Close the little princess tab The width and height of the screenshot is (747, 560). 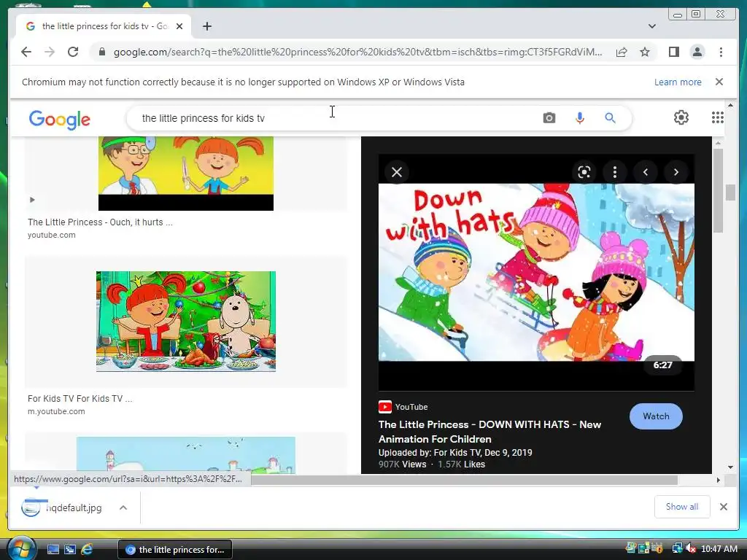point(179,26)
